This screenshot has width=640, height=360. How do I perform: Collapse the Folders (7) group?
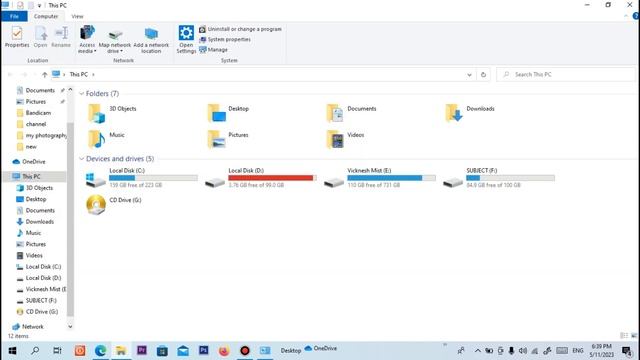coord(82,93)
